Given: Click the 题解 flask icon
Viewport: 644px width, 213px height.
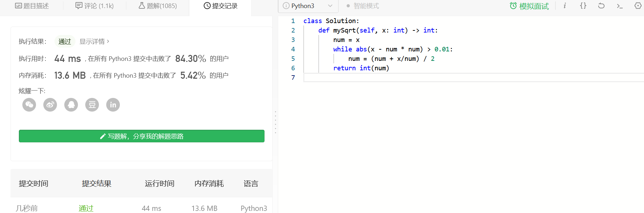Looking at the screenshot, I should click(x=142, y=6).
